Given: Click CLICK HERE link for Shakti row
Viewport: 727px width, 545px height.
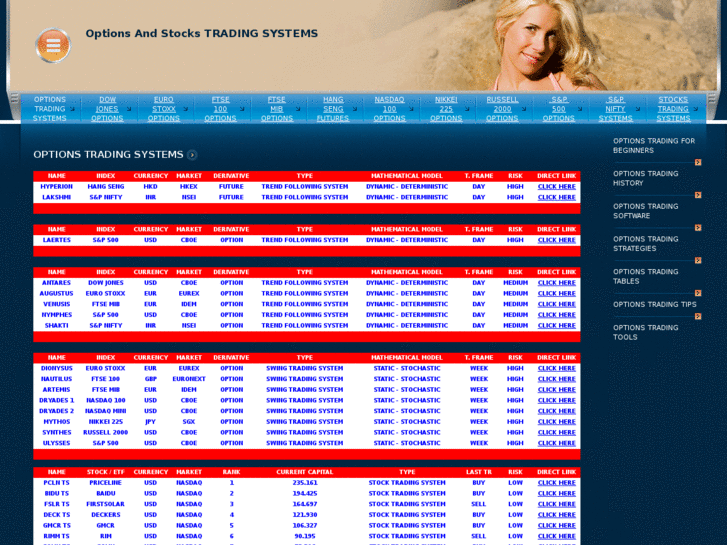Looking at the screenshot, I should [556, 326].
